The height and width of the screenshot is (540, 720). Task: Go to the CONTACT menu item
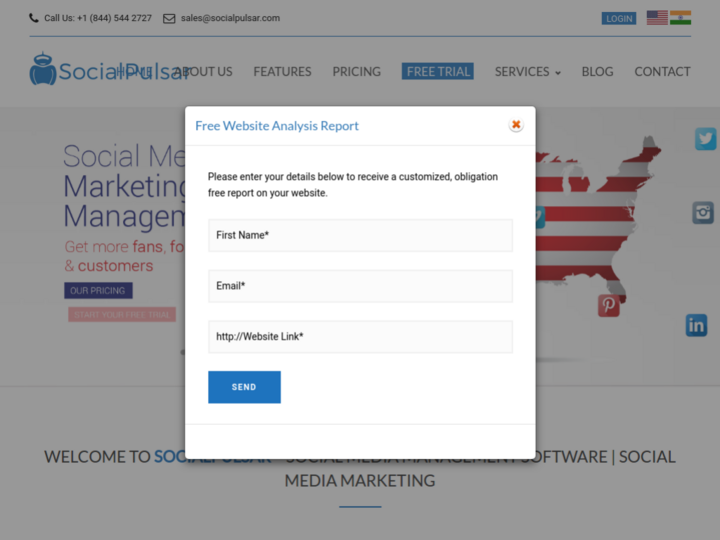tap(662, 72)
